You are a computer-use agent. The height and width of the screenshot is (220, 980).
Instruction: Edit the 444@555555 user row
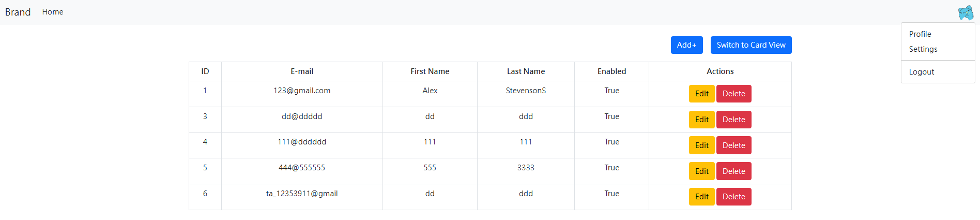[701, 171]
